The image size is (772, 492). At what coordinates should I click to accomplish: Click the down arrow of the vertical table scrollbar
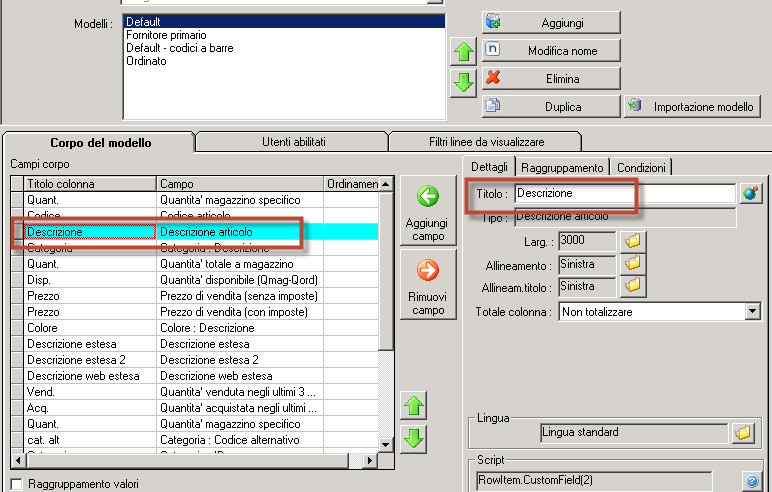coord(386,445)
